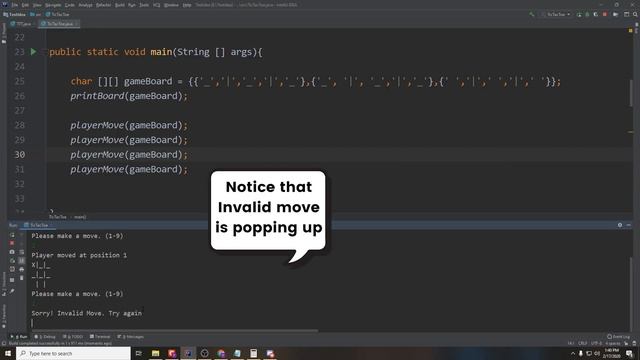
Task: Open the File menu
Action: point(15,5)
